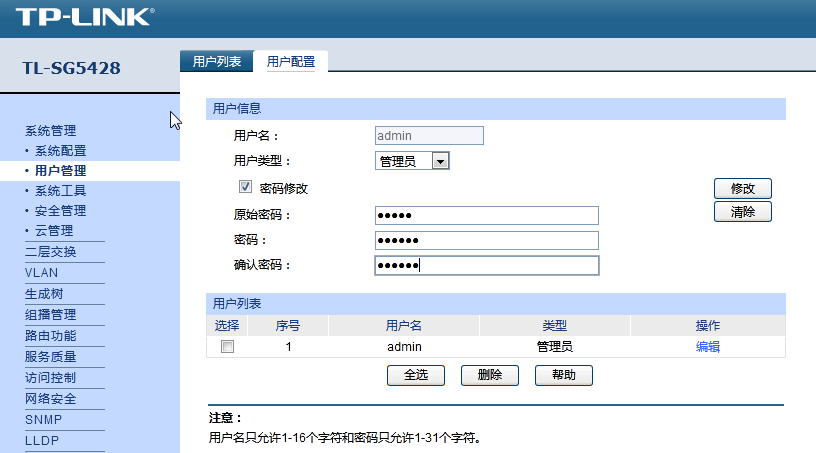Tick the select checkbox for admin row
The height and width of the screenshot is (453, 816).
coord(227,347)
